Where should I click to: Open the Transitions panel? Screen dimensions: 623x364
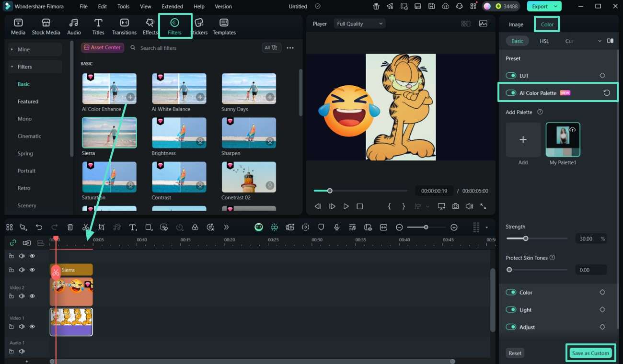(124, 27)
